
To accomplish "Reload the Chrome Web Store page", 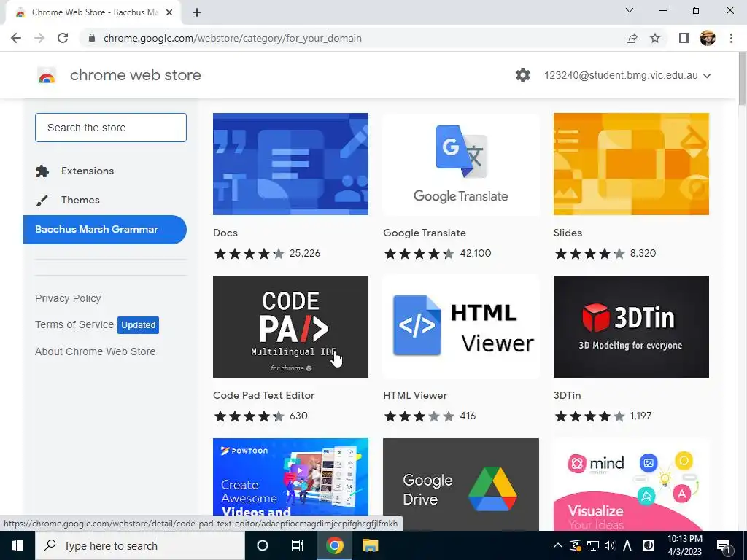I will click(63, 38).
